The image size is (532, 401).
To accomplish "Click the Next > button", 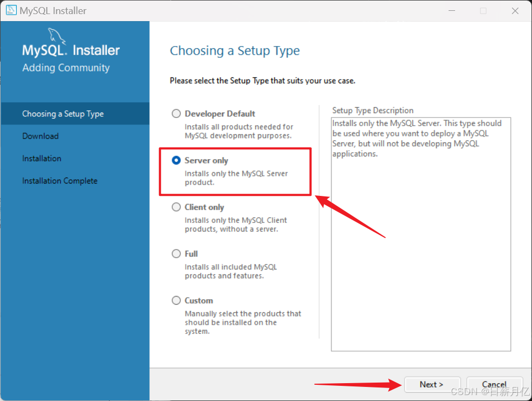I will (432, 384).
